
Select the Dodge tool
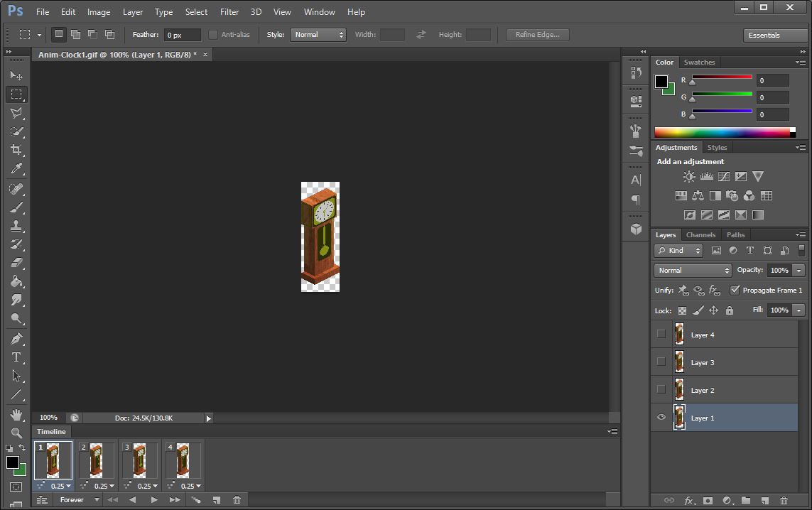coord(16,318)
